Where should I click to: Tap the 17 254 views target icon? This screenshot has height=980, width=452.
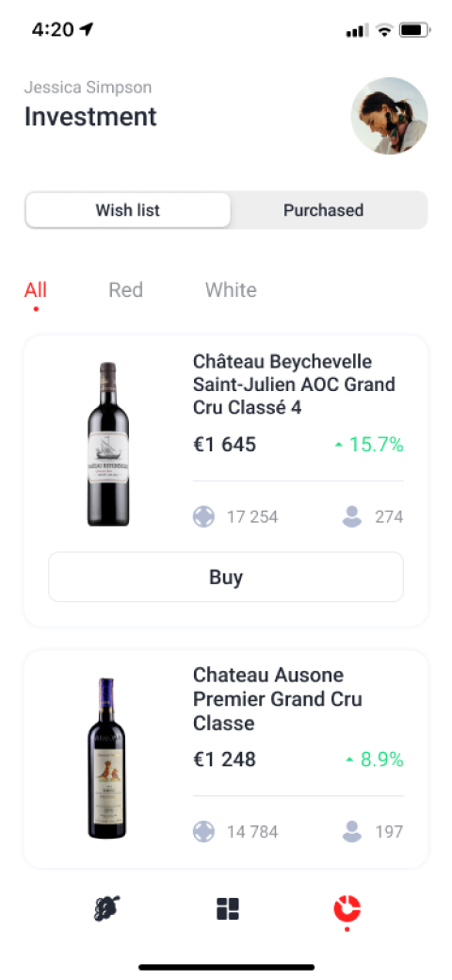(x=203, y=517)
